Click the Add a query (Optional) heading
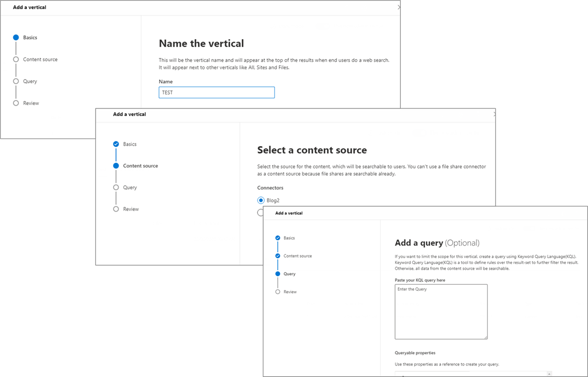Image resolution: width=588 pixels, height=377 pixels. [437, 243]
